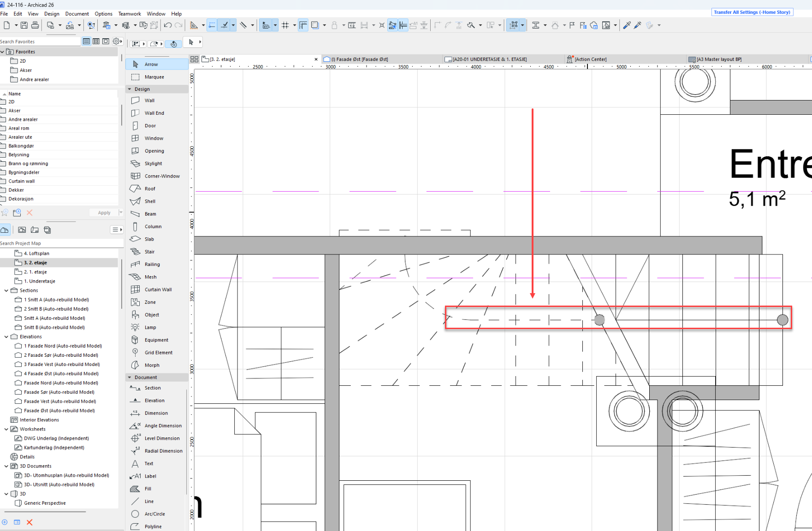Toggle the ruler display button
The image size is (812, 531).
(x=303, y=25)
